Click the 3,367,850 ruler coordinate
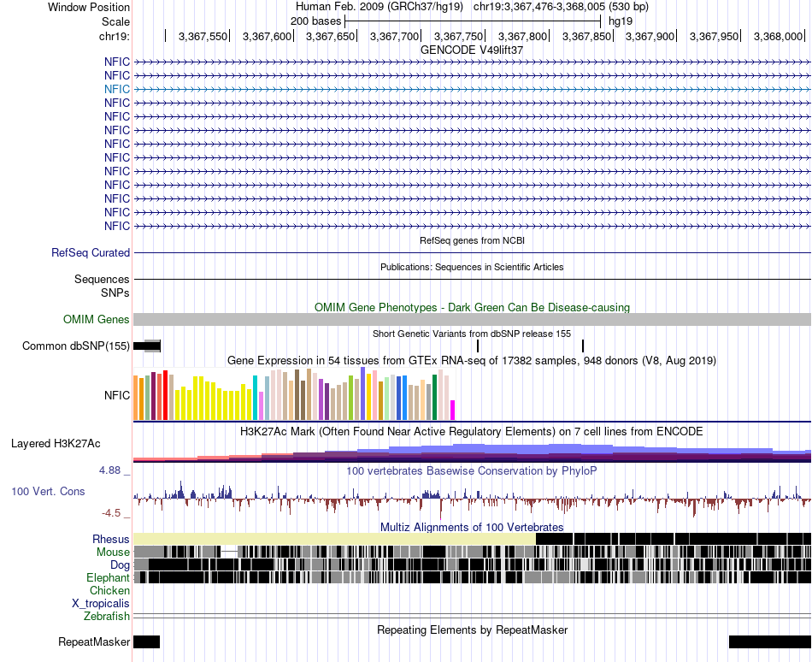This screenshot has height=662, width=812. pos(586,36)
